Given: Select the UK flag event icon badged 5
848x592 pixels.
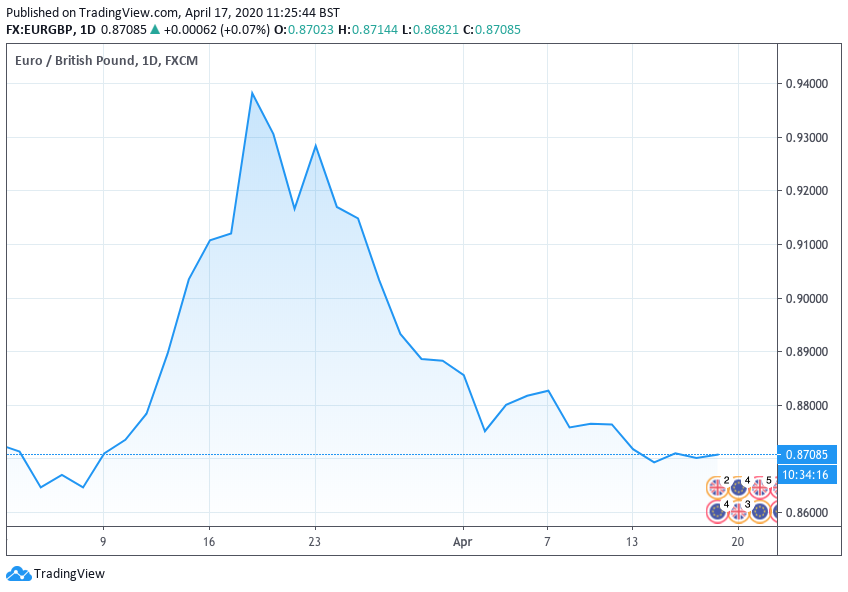Looking at the screenshot, I should click(x=760, y=487).
